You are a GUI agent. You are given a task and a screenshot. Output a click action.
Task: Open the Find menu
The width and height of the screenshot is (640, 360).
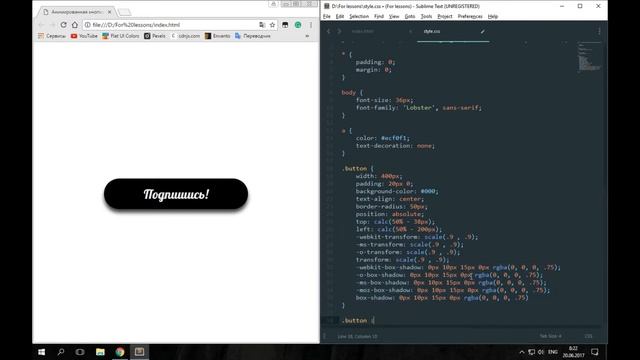(x=379, y=16)
